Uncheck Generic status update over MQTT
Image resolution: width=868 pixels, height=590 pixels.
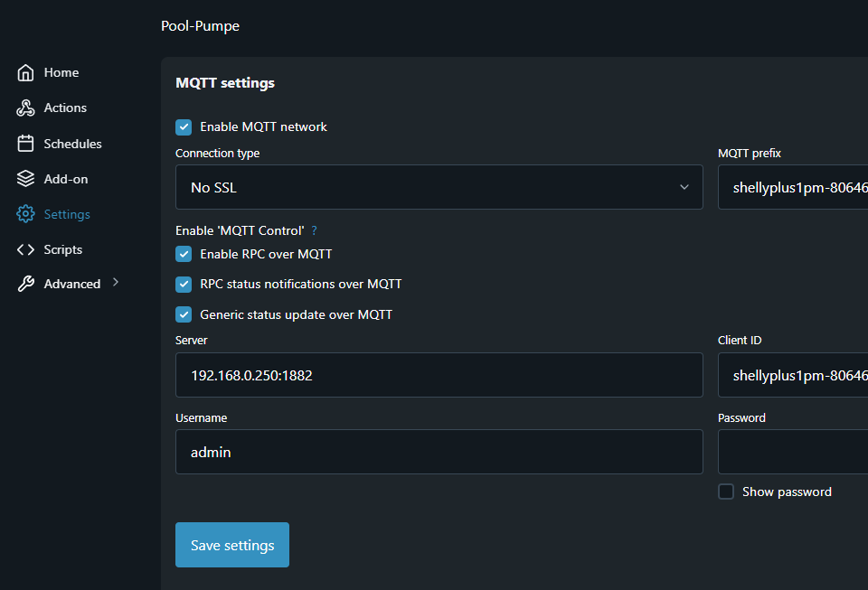tap(184, 314)
